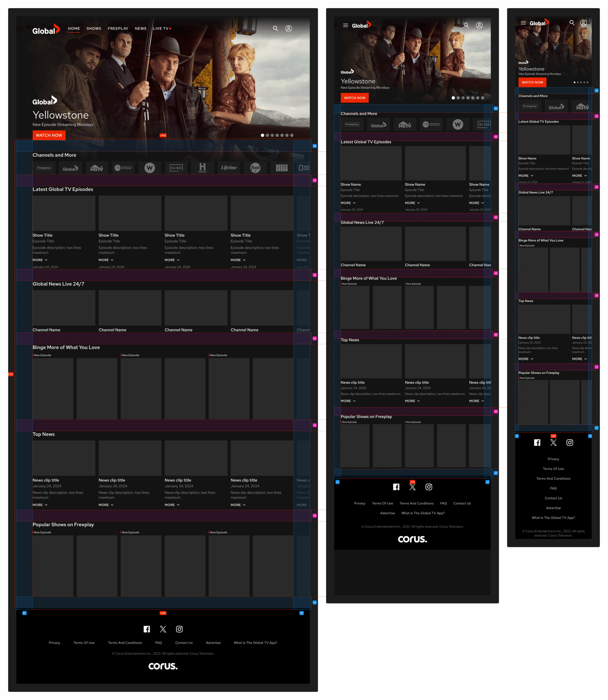Click the W network logo in the tablet layout

click(x=458, y=124)
